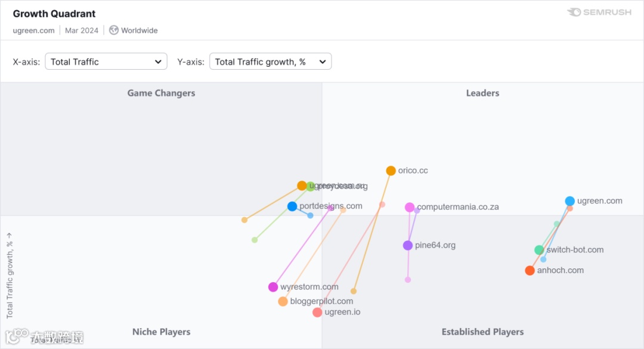Viewport: 644px width, 349px height.
Task: Select the orico.cc orange data point
Action: tap(391, 171)
